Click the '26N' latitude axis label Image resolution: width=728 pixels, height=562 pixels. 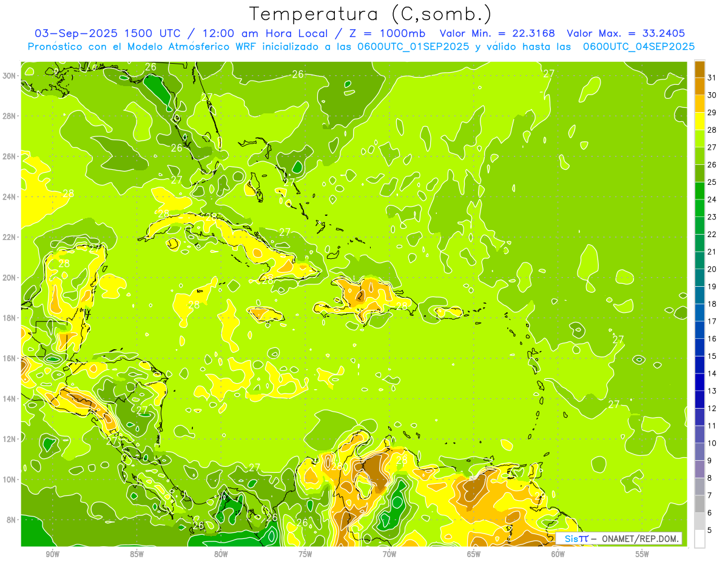(x=9, y=156)
